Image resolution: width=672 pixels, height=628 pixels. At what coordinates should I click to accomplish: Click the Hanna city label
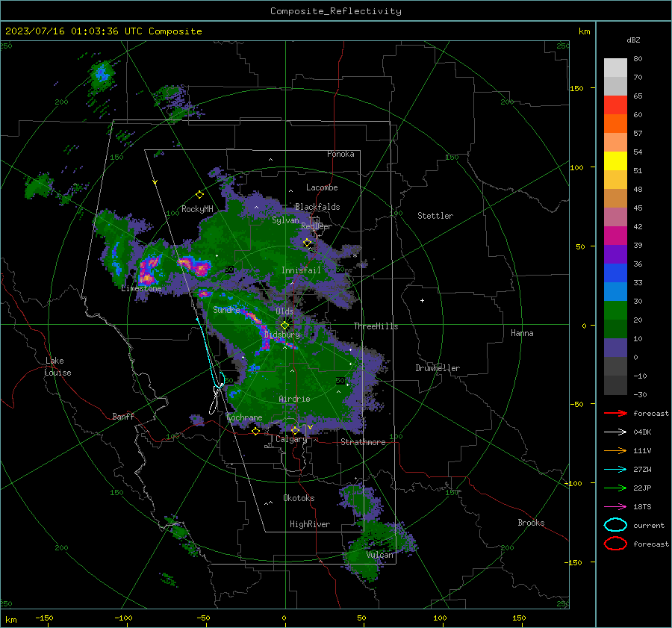(522, 333)
